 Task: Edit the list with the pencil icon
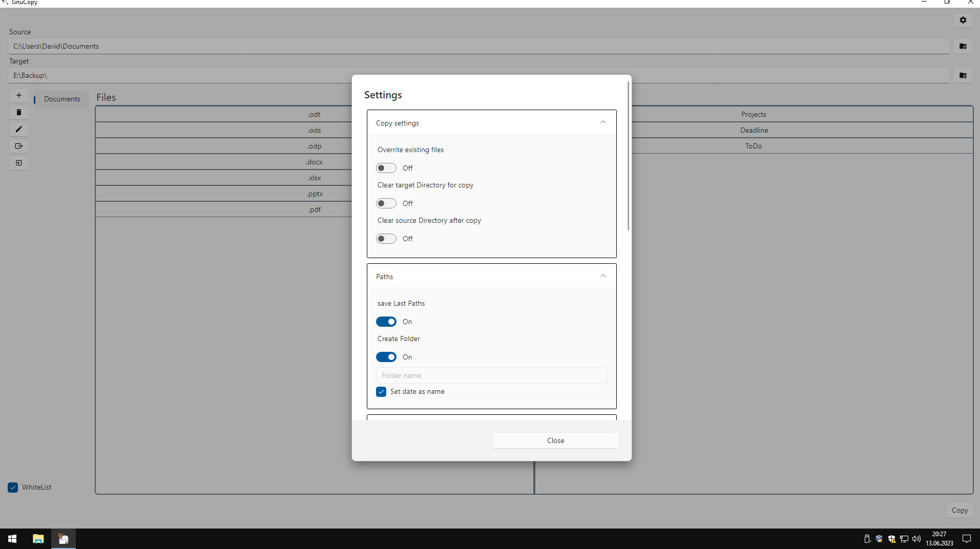click(x=19, y=129)
